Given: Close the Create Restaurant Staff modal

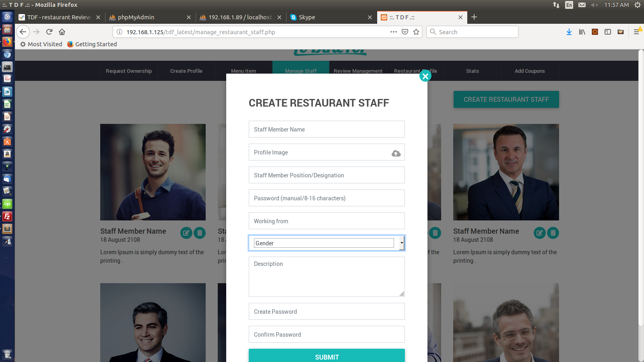Looking at the screenshot, I should coord(425,76).
